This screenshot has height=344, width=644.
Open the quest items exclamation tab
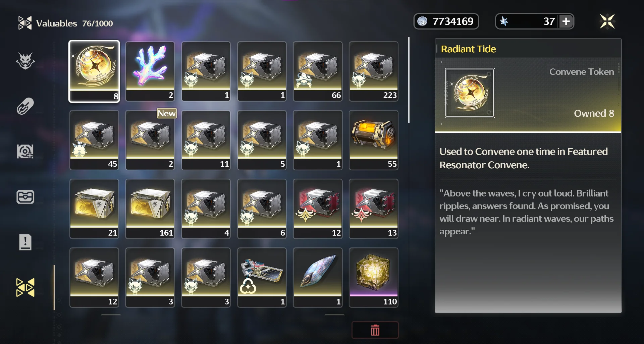click(x=25, y=242)
